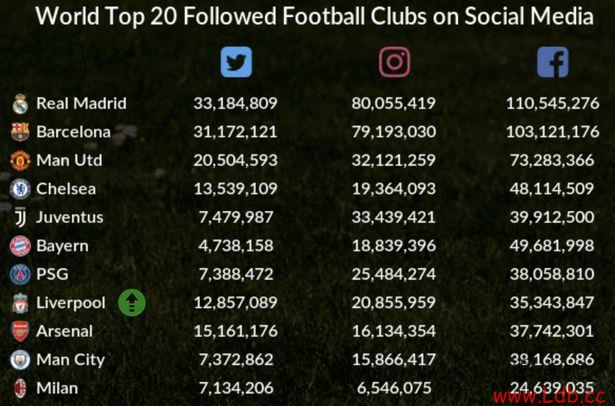
Task: Click the Chelsea blue crest
Action: click(x=20, y=189)
